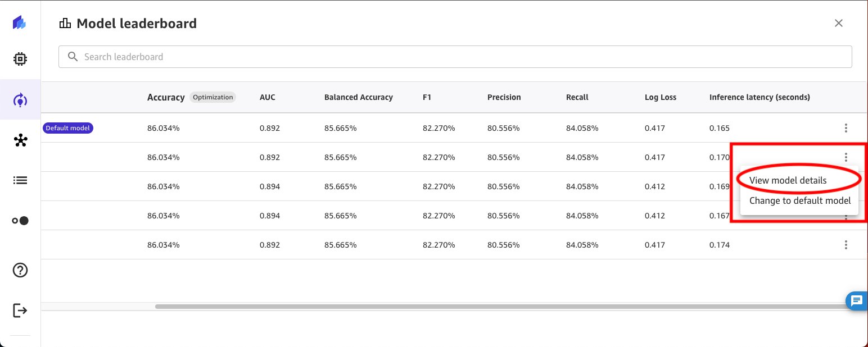
Task: Click the Optimization badge next to Accuracy
Action: click(x=213, y=97)
